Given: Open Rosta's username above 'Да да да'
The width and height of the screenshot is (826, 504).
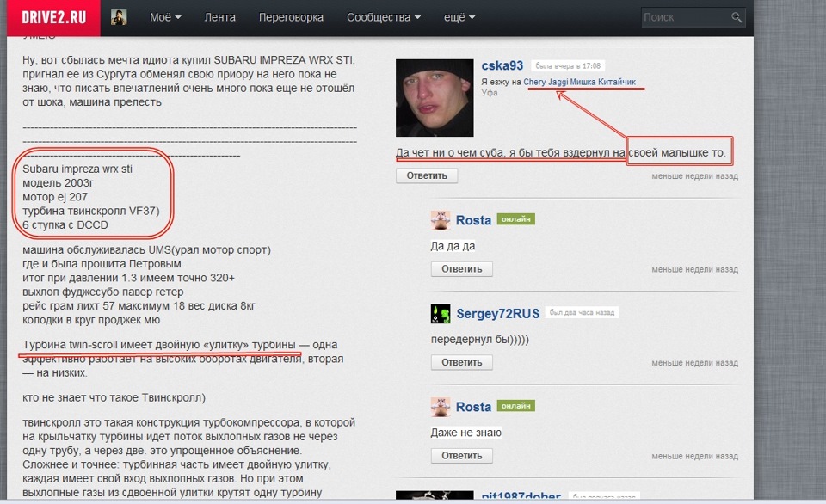Looking at the screenshot, I should (473, 220).
